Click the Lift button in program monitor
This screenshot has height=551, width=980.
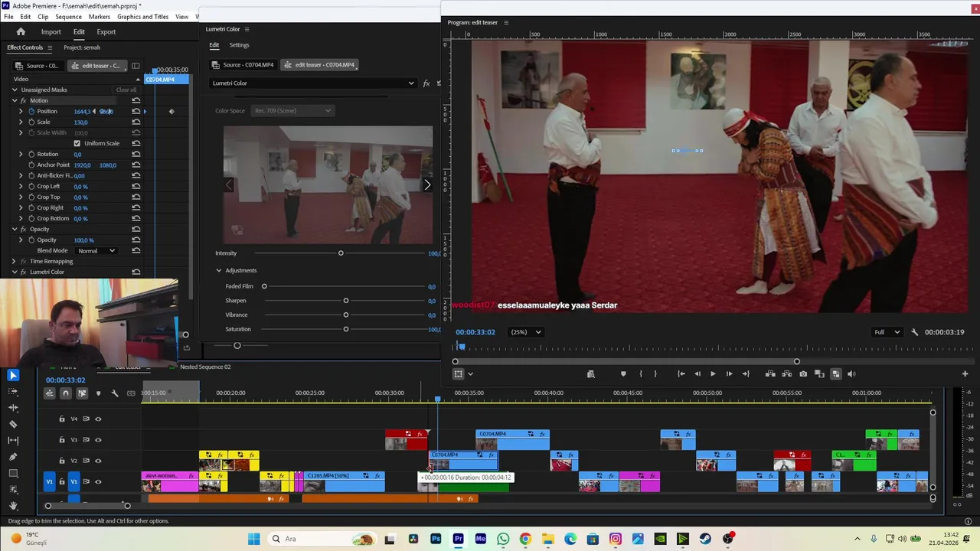coord(770,374)
